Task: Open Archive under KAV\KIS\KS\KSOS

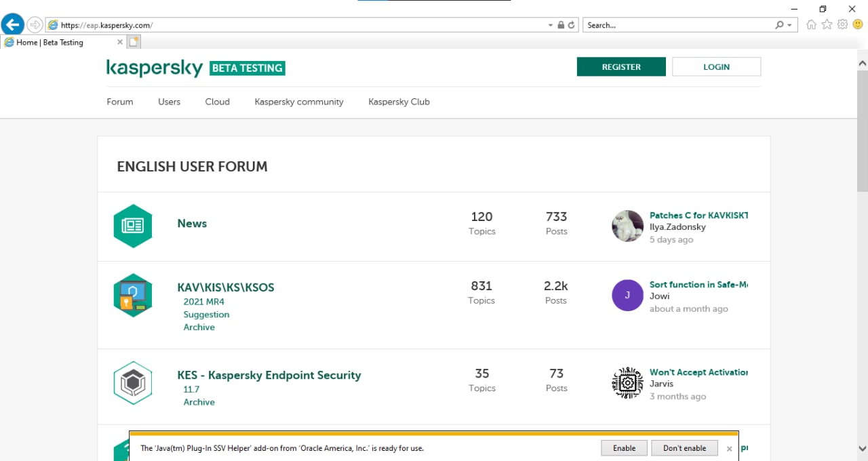Action: click(x=199, y=327)
